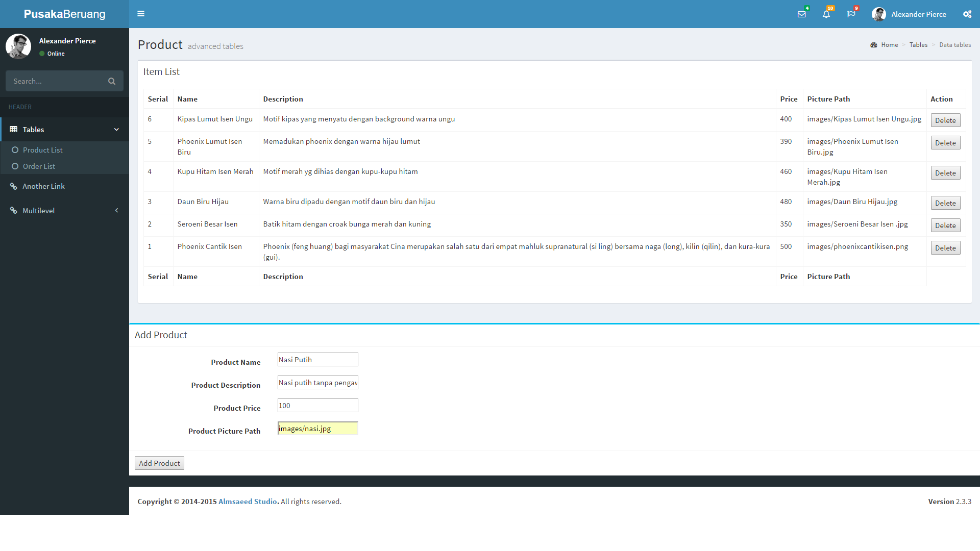
Task: Open messages envelope icon
Action: (802, 14)
